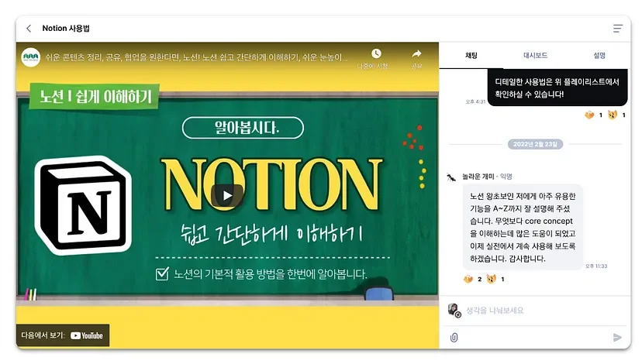Open the menu lines icon at top right
The height and width of the screenshot is (364, 642).
click(x=617, y=28)
